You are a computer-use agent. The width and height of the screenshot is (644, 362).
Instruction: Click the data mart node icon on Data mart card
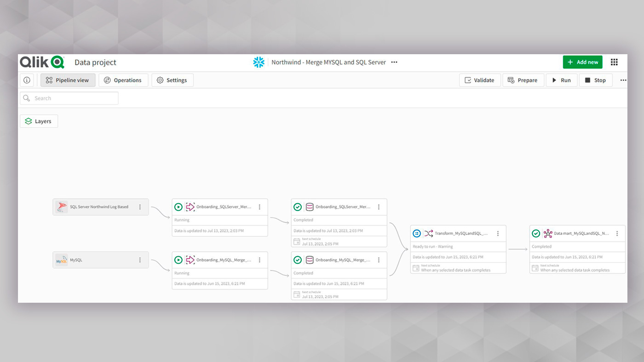point(548,233)
